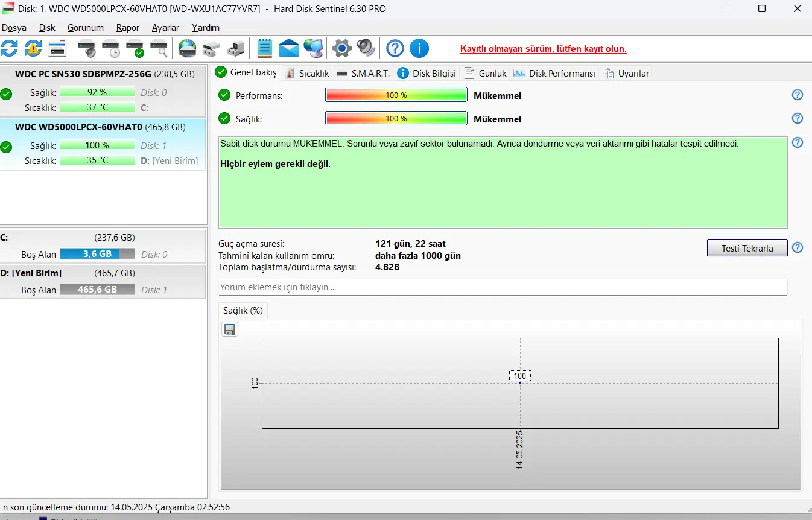The height and width of the screenshot is (520, 812).
Task: Click the 92 % health bar of SN530
Action: 97,92
